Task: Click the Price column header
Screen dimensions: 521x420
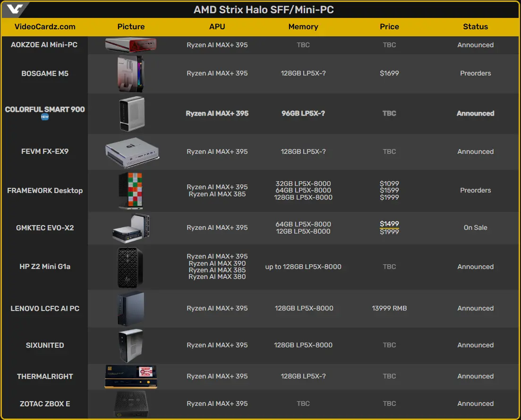Action: [389, 26]
